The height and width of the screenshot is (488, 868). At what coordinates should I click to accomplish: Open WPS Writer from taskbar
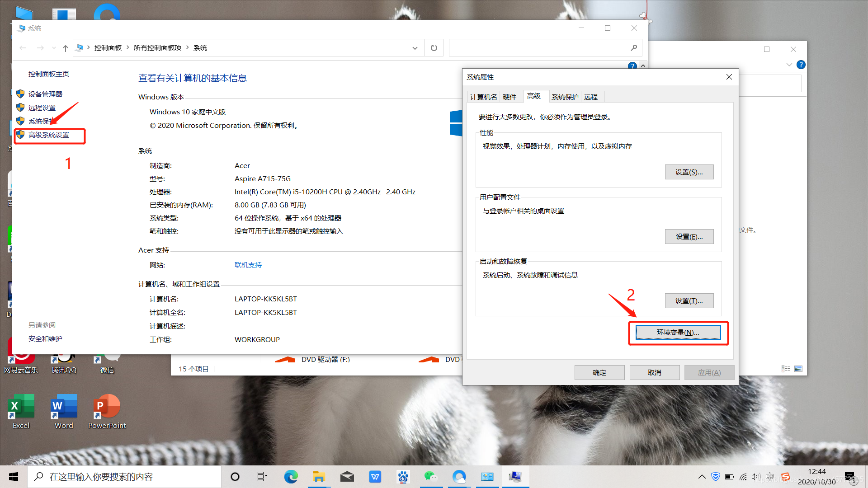pos(375,477)
